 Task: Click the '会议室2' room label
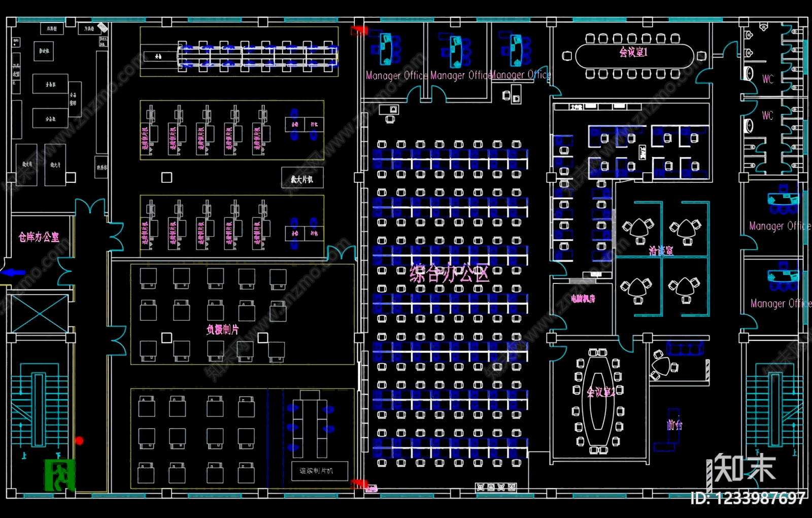point(601,392)
